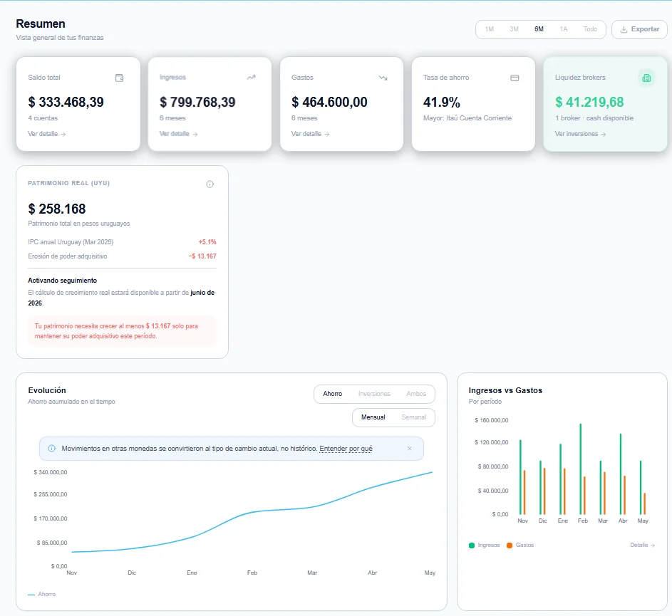The width and height of the screenshot is (672, 616).
Task: Toggle Ingresos legend in bar chart
Action: pyautogui.click(x=485, y=545)
